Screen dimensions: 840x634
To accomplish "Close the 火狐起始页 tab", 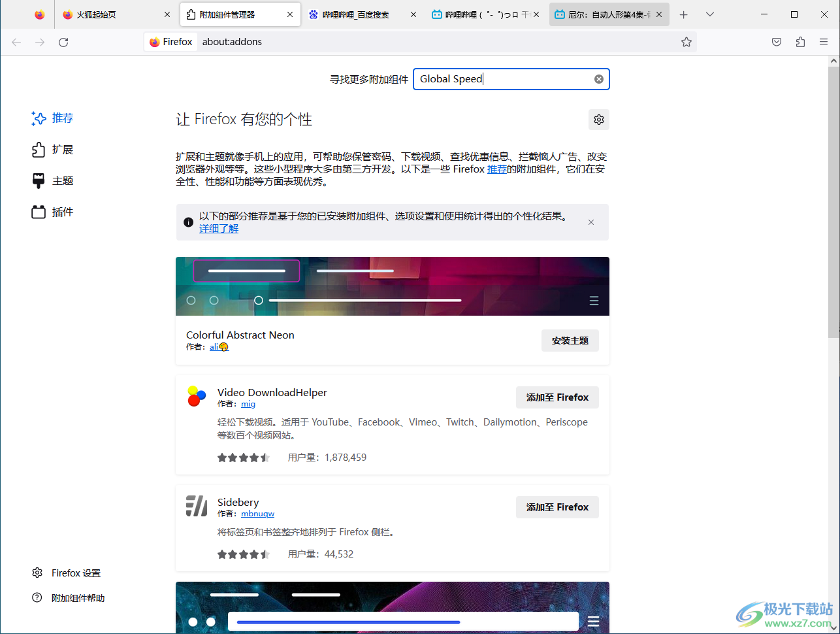I will click(167, 14).
